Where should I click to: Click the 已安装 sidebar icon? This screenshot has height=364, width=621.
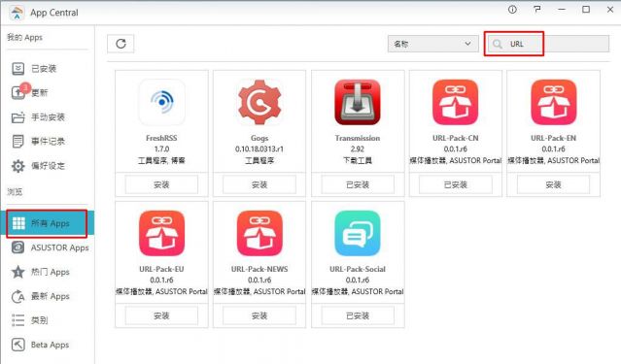(17, 69)
